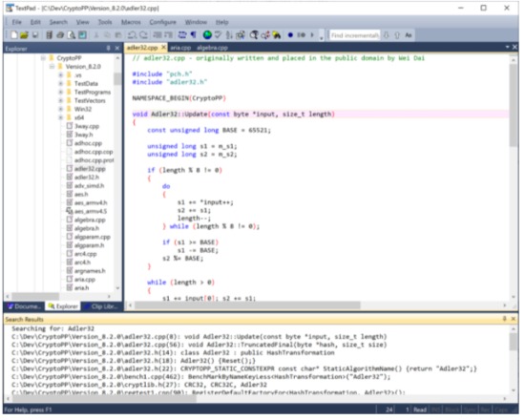
Task: Select arc4.cpp in Explorer tree
Action: (x=85, y=254)
